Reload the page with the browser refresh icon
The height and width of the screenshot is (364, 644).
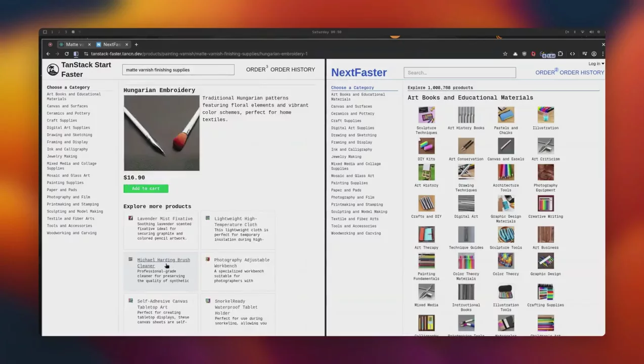66,54
